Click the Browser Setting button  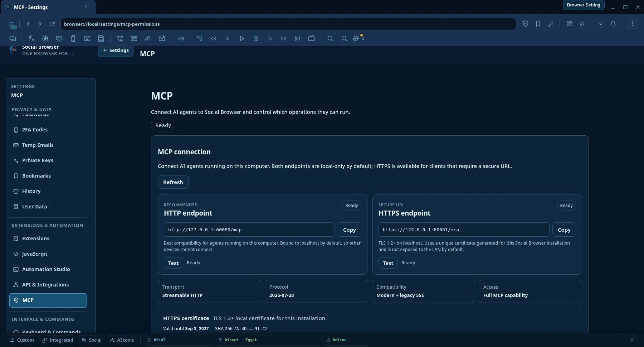pos(584,5)
